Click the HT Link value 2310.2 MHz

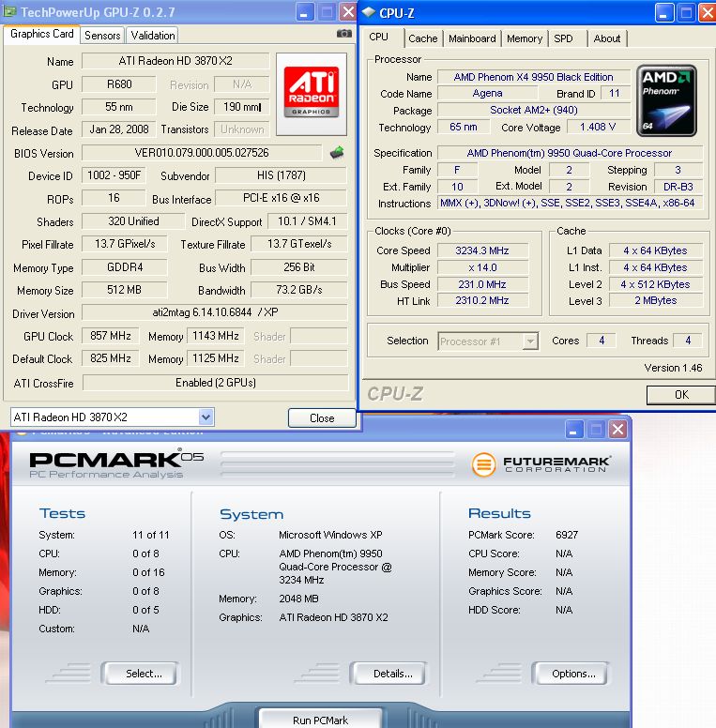[x=482, y=301]
